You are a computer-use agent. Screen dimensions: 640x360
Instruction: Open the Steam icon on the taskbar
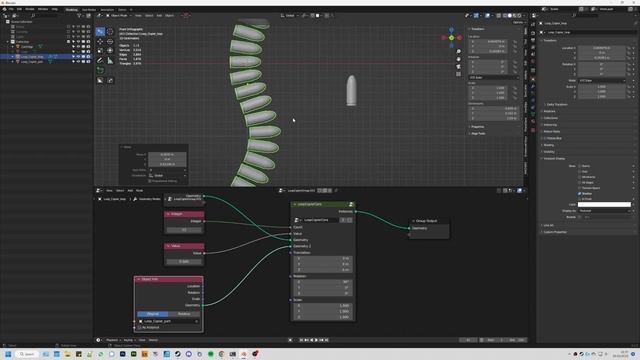click(178, 354)
